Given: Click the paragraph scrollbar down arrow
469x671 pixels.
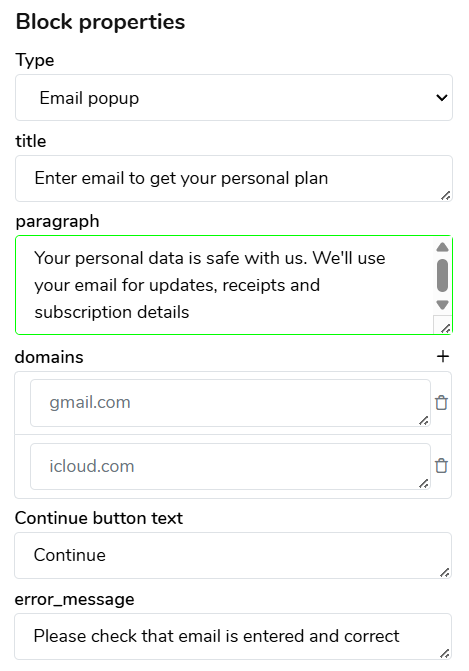Looking at the screenshot, I should 442,305.
